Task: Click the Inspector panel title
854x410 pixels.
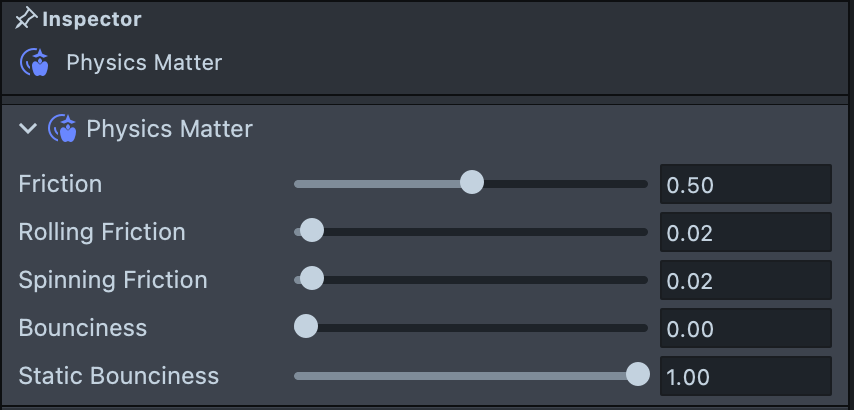Action: coord(91,19)
